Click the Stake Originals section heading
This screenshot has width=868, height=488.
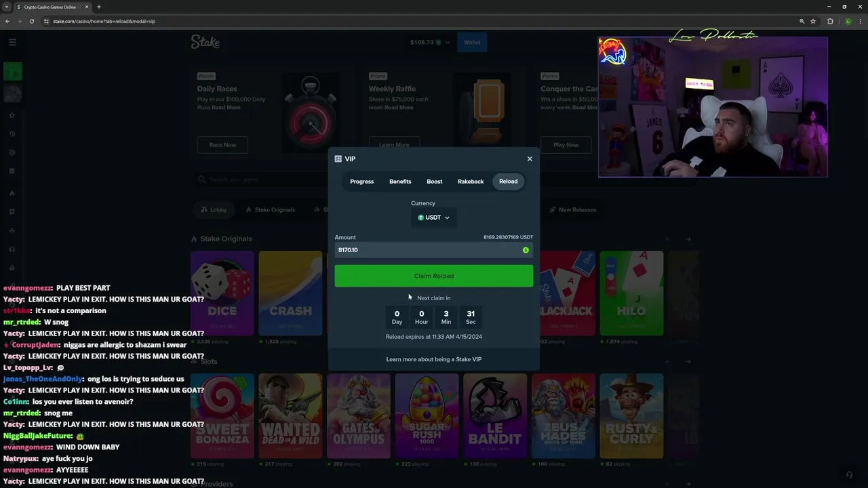point(226,239)
